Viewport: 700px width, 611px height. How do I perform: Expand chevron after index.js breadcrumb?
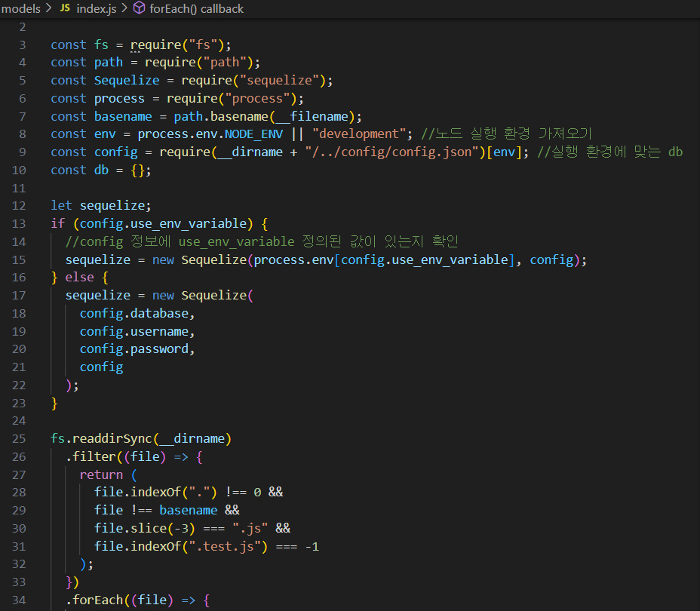click(x=124, y=8)
